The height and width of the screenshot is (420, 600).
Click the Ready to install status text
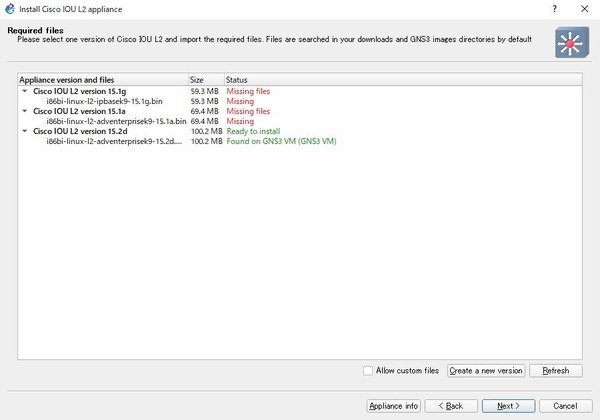[x=253, y=131]
